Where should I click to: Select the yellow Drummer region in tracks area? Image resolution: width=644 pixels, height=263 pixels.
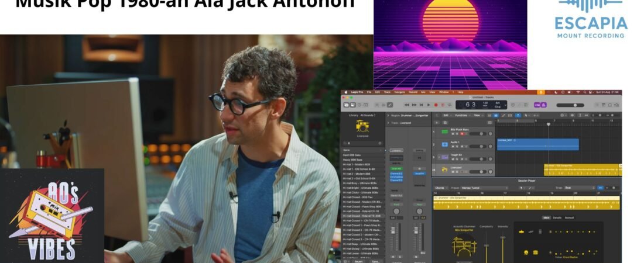coord(583,169)
